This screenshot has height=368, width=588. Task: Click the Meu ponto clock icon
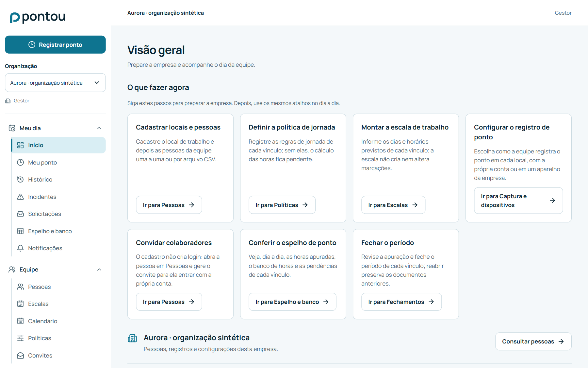pos(20,162)
